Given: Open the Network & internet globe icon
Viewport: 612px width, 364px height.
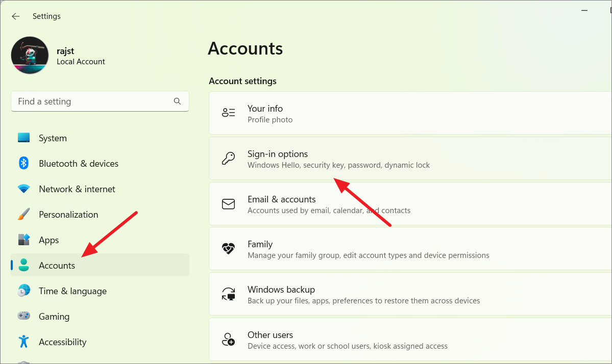Looking at the screenshot, I should coord(23,189).
